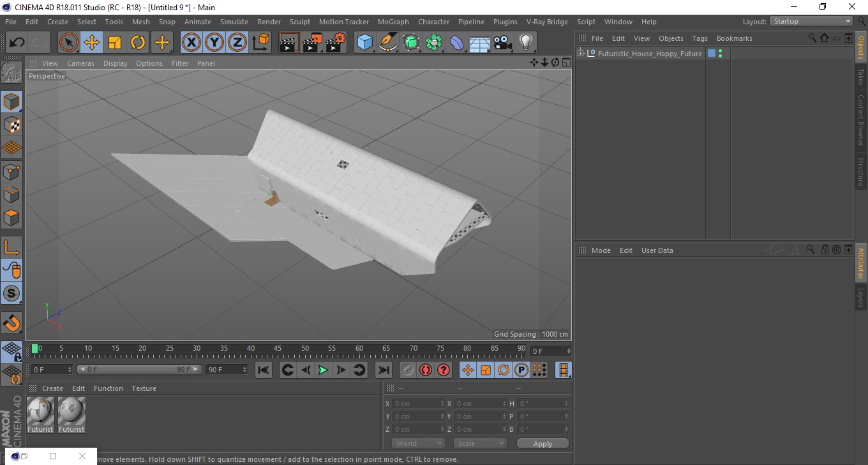Click Render View clapperboard icon

[x=290, y=43]
